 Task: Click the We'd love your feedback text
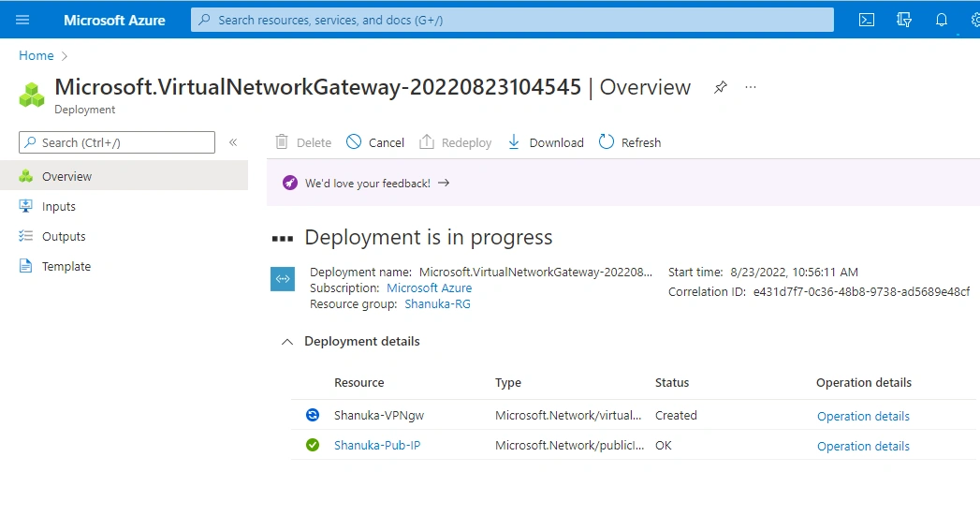tap(368, 184)
